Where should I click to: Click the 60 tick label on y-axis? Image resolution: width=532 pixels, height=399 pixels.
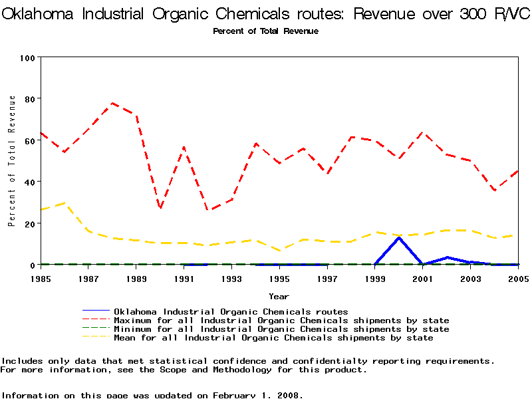[x=29, y=141]
